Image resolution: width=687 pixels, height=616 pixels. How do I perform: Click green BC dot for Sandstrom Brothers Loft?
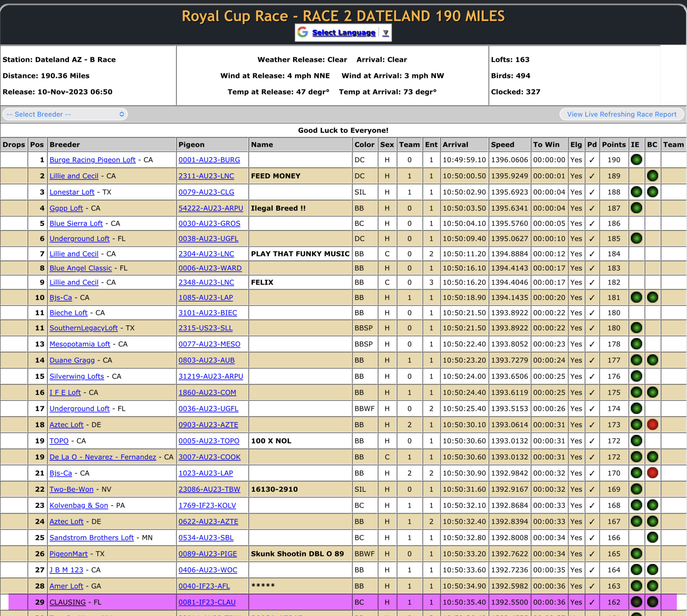[652, 538]
